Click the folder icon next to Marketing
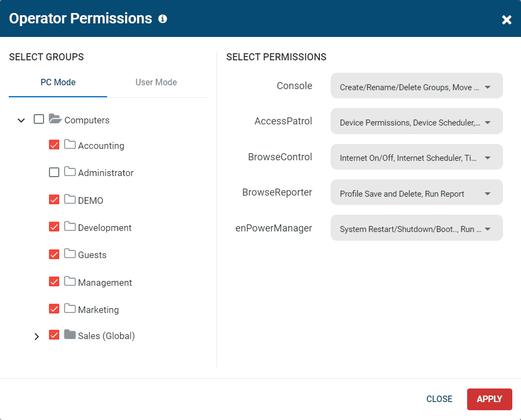 pyautogui.click(x=70, y=309)
